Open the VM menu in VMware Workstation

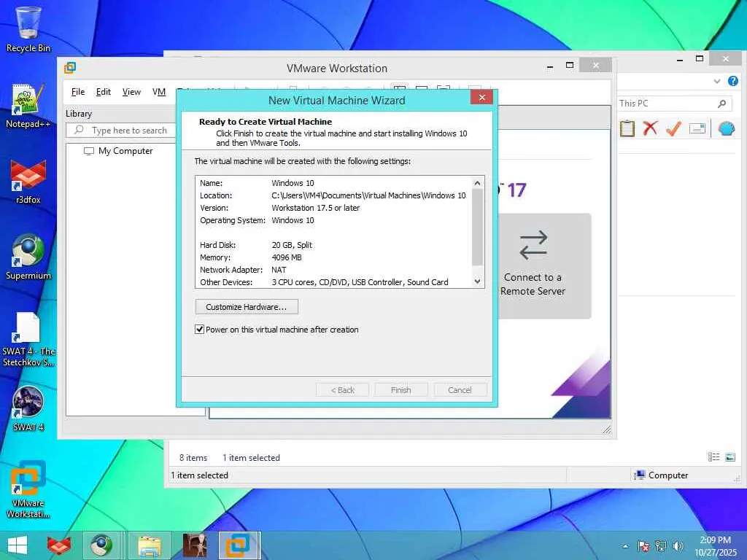tap(159, 92)
